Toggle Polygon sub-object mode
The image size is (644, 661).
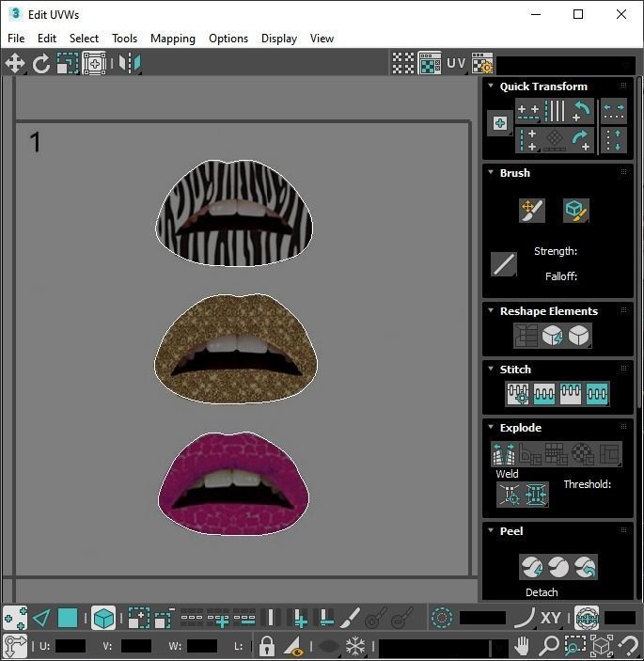pyautogui.click(x=68, y=619)
